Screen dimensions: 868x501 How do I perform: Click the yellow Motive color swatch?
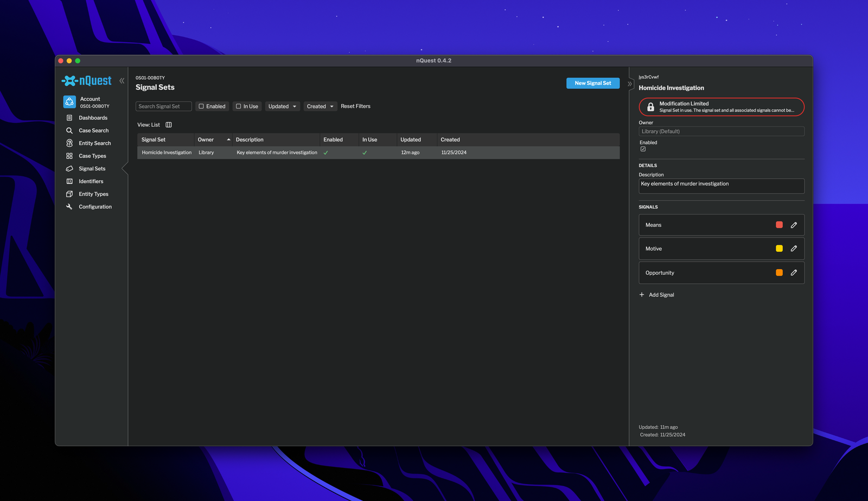pos(779,249)
